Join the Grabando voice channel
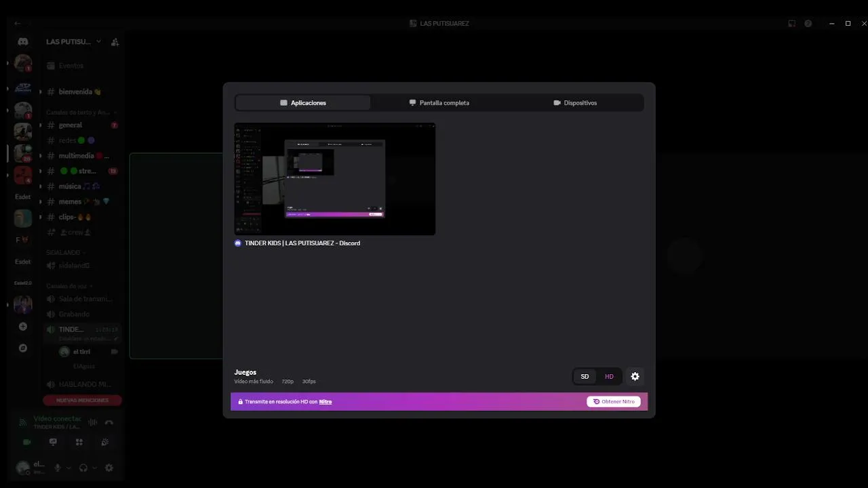This screenshot has width=868, height=488. (x=81, y=314)
